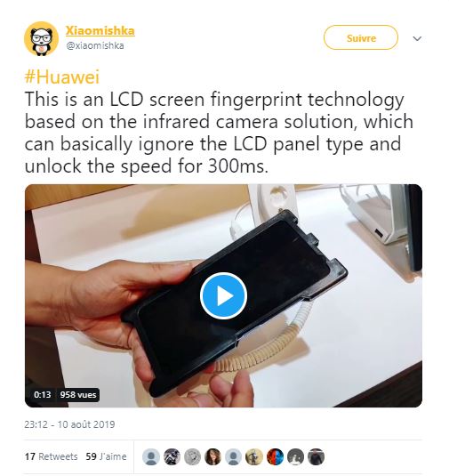Play the video with the blue play button
The height and width of the screenshot is (476, 449).
click(x=223, y=295)
